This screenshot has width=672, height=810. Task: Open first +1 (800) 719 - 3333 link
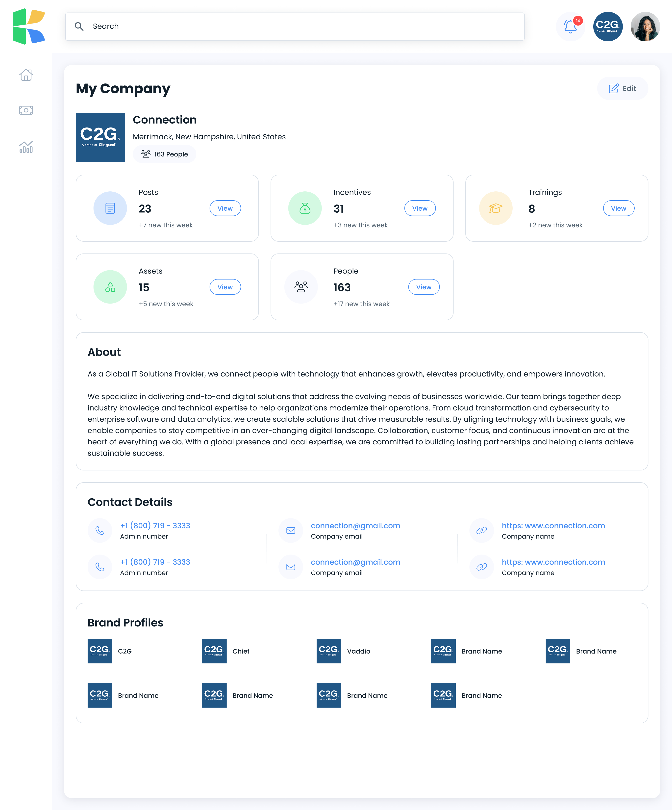[155, 526]
